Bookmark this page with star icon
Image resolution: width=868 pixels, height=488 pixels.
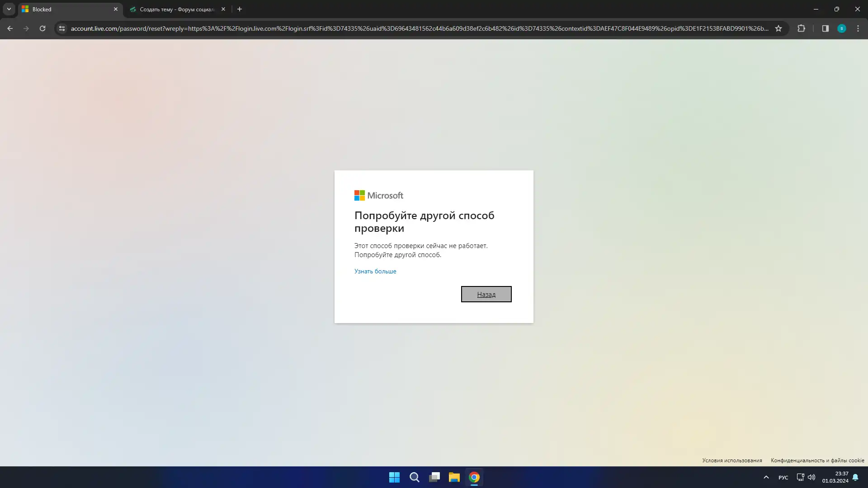click(778, 28)
